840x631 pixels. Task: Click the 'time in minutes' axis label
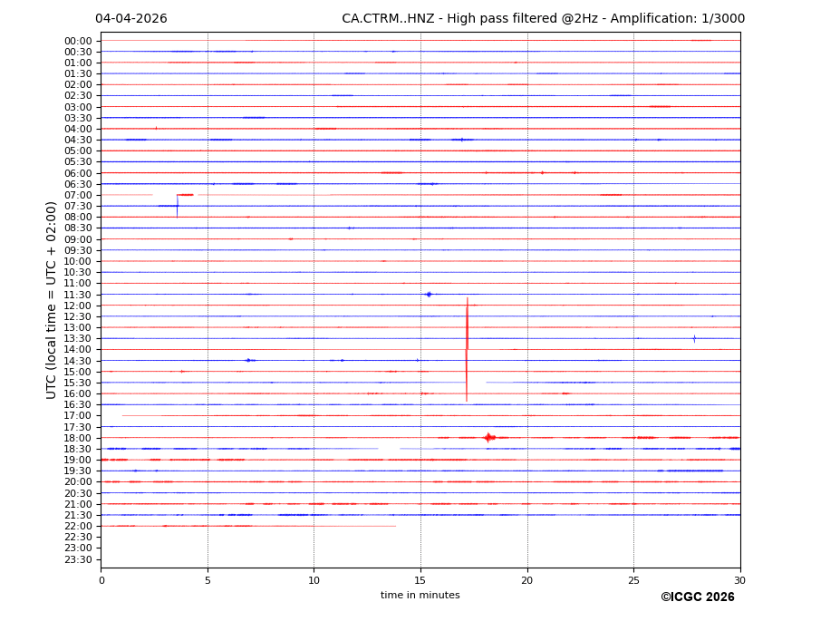click(x=420, y=596)
